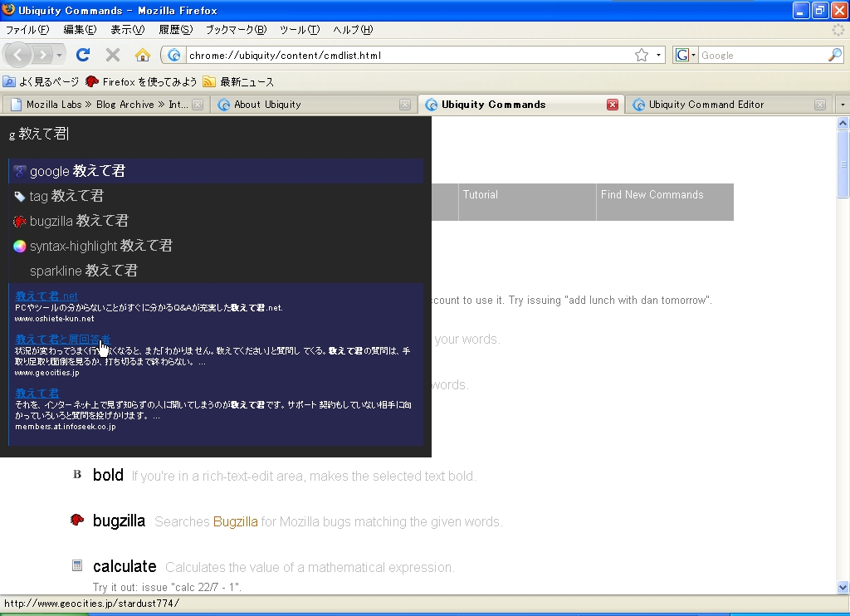
Task: Click the bold command icon
Action: [x=77, y=475]
